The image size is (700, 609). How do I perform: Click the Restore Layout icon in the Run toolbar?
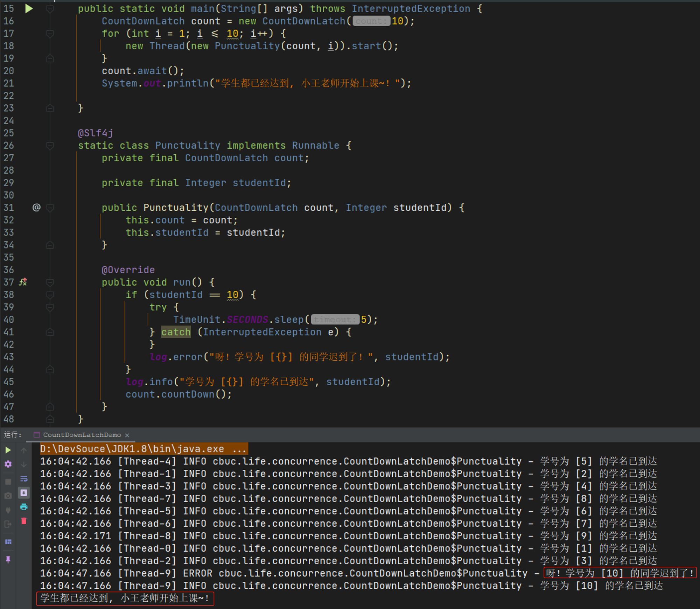(x=8, y=542)
